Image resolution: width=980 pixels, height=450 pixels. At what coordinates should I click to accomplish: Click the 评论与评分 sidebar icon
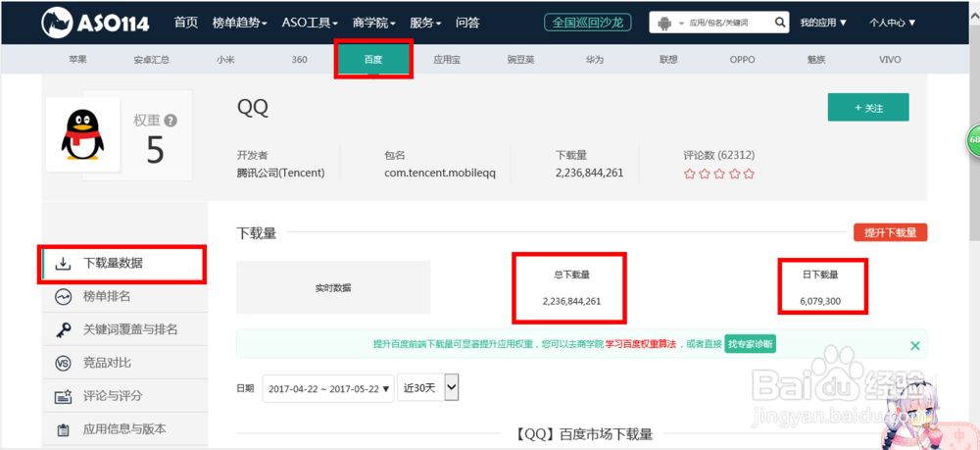(63, 396)
